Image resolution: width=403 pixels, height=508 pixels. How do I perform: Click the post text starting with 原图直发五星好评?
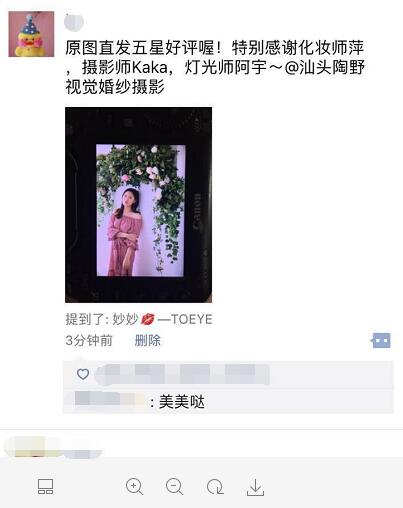click(x=215, y=67)
